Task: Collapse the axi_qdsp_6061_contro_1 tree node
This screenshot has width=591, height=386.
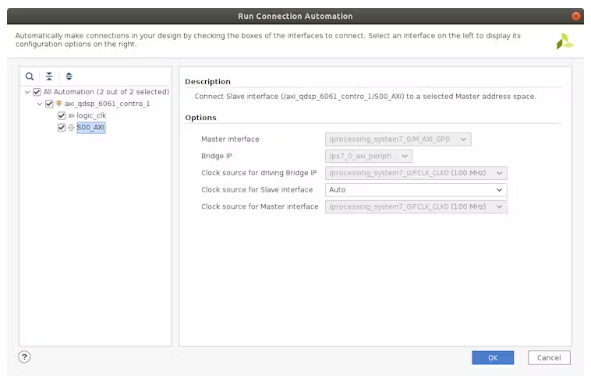Action: click(x=40, y=104)
